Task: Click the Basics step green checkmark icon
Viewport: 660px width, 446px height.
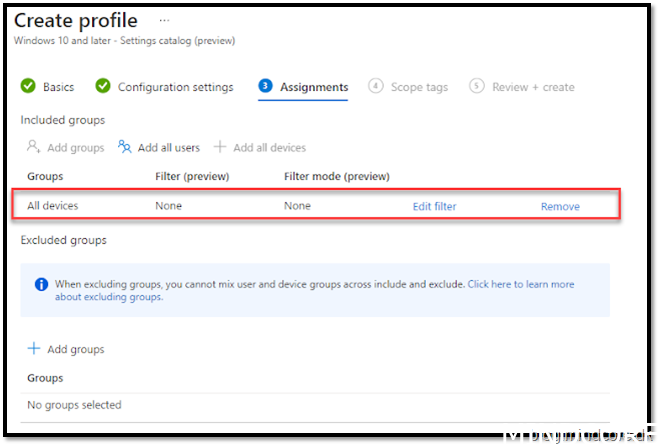Action: [28, 87]
